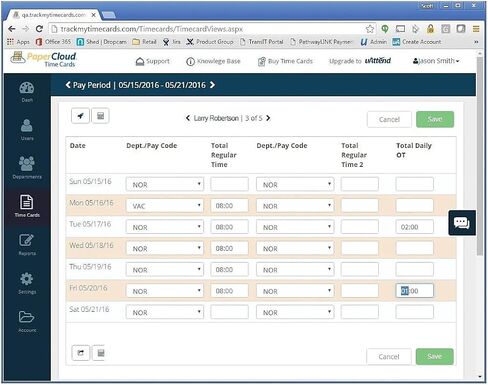Viewport: 488px width, 385px height.
Task: Click the bottom Save button
Action: coord(435,356)
